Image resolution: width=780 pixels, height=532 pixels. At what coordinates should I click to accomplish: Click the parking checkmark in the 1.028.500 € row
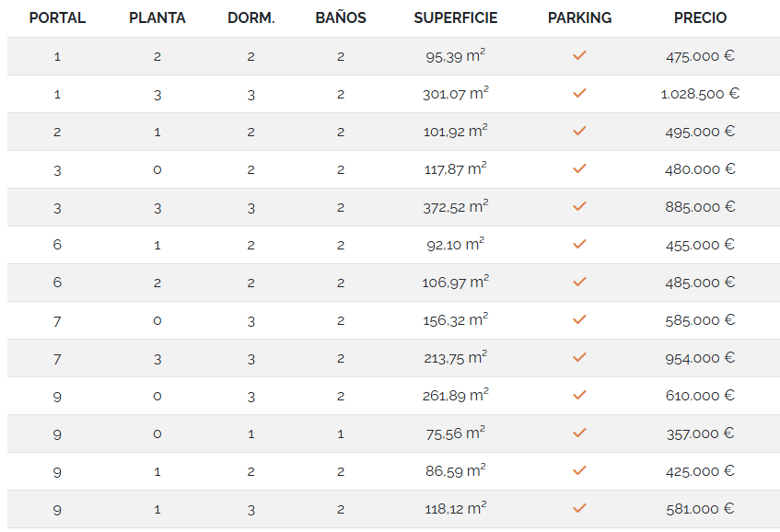tap(579, 94)
